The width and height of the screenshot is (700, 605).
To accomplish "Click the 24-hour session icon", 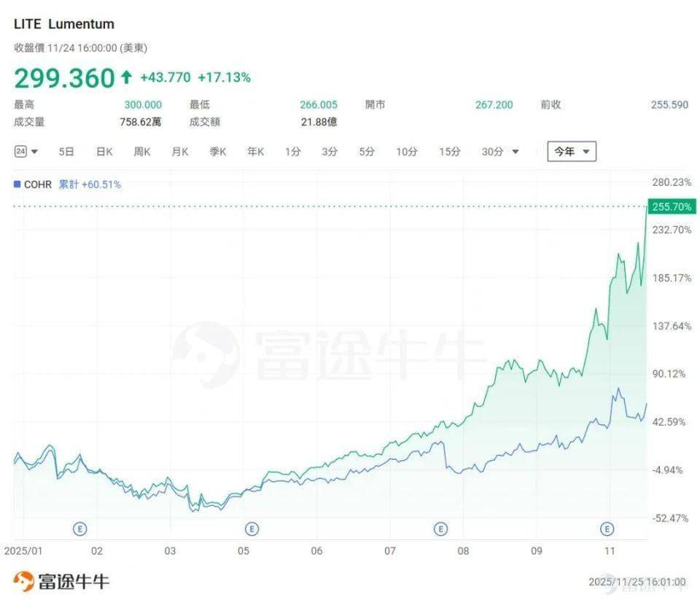I will 20,152.
